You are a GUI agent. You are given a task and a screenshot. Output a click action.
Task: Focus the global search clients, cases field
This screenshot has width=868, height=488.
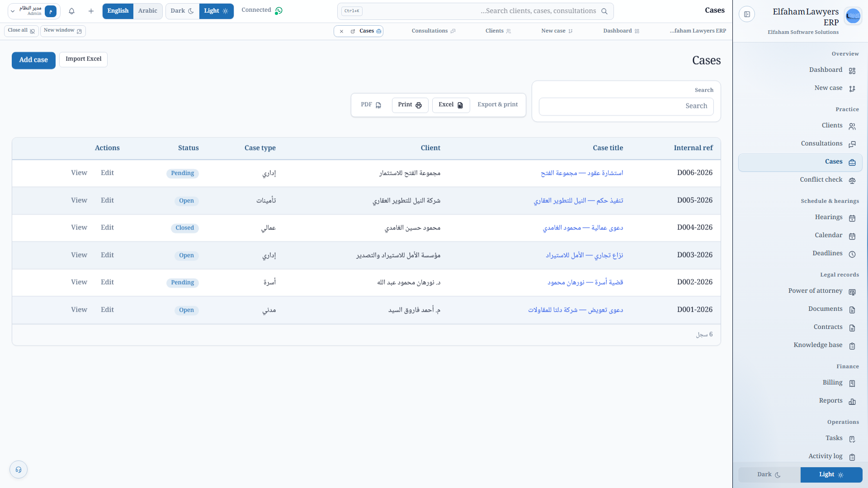click(475, 11)
